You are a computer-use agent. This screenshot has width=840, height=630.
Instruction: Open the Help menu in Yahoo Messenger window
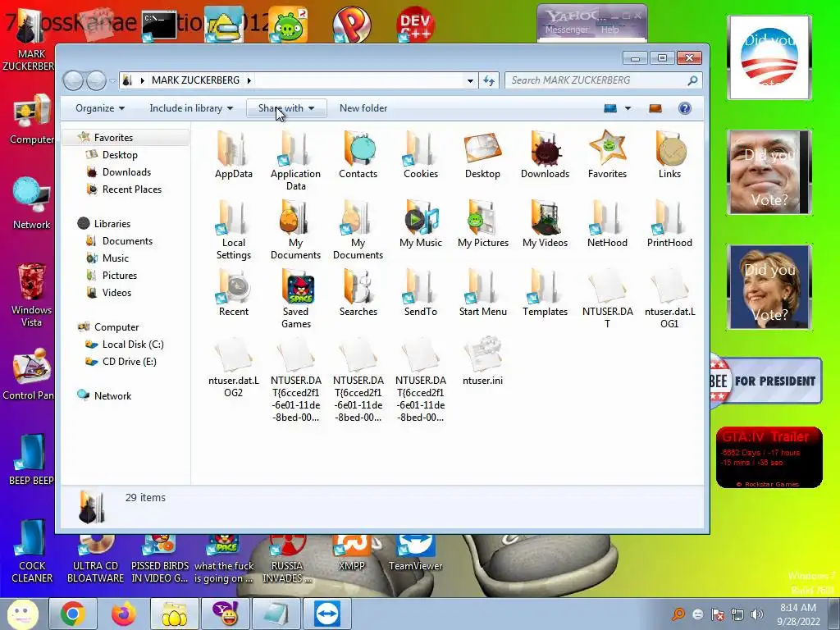pyautogui.click(x=609, y=30)
